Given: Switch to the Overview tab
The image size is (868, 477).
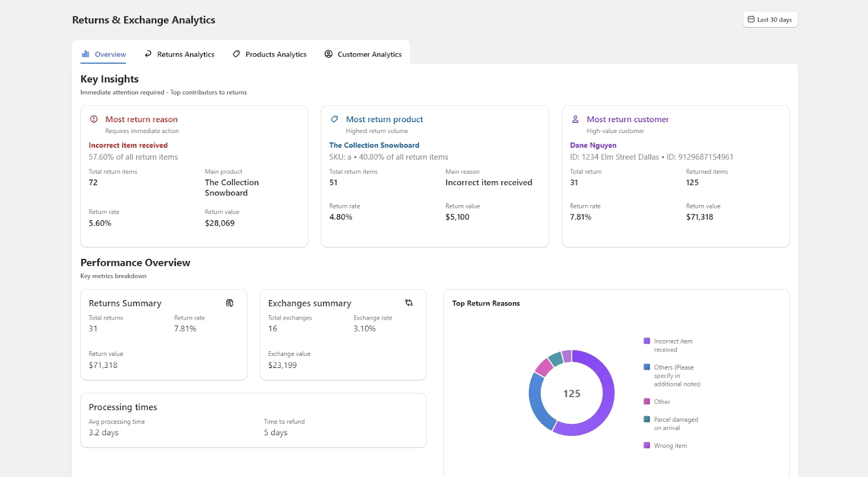Looking at the screenshot, I should [104, 54].
